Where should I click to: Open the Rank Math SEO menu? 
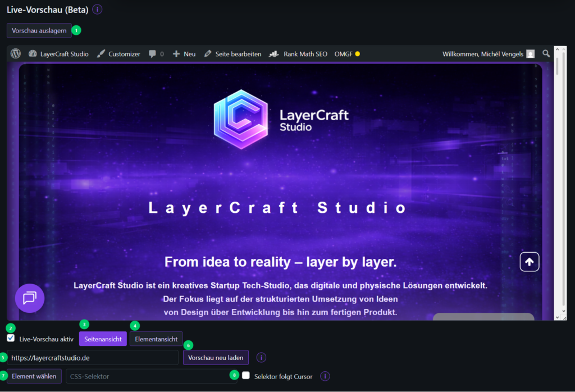coord(298,54)
